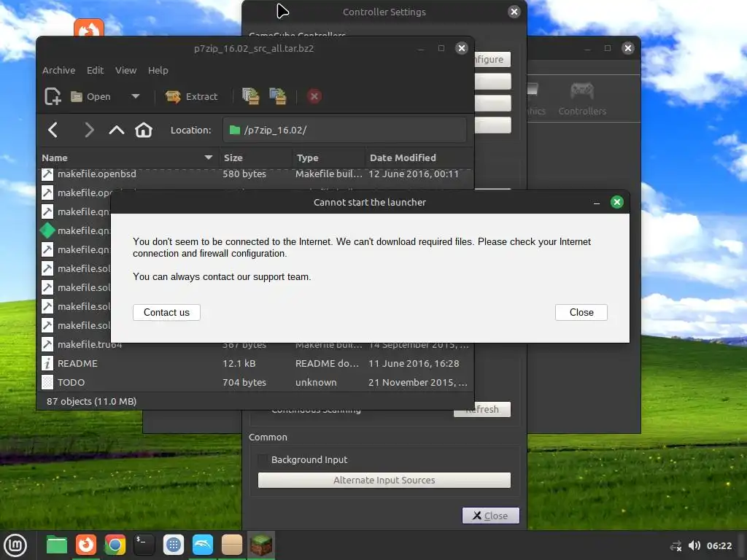Click the Configure button in Controller Settings
747x560 pixels.
492,60
